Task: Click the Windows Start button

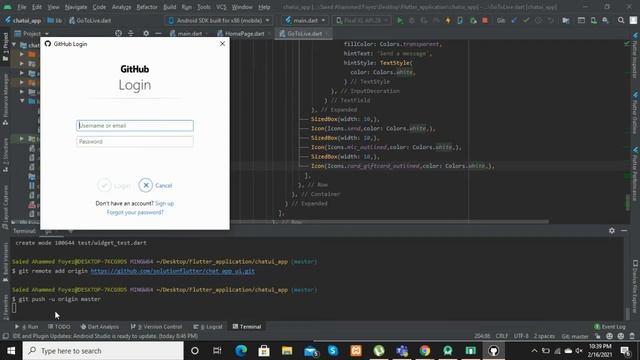Action: (11, 351)
